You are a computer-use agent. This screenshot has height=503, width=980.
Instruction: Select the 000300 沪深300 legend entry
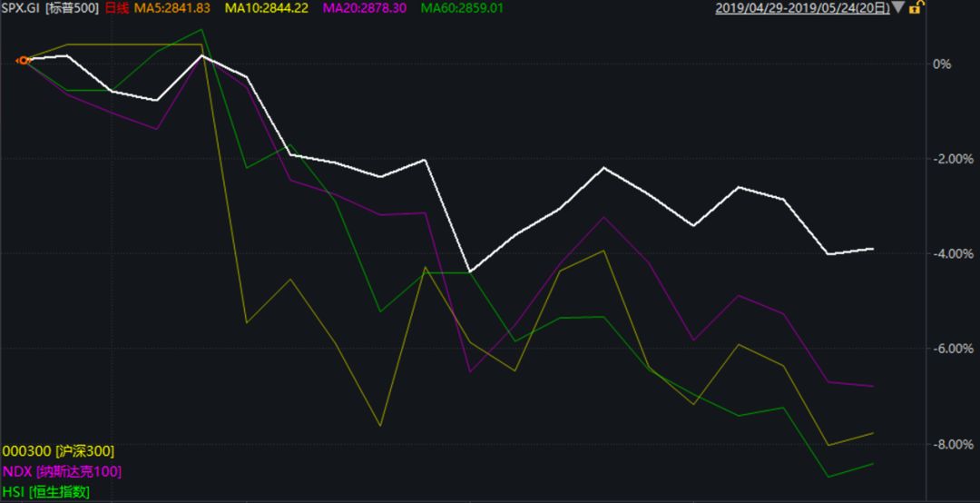(58, 451)
